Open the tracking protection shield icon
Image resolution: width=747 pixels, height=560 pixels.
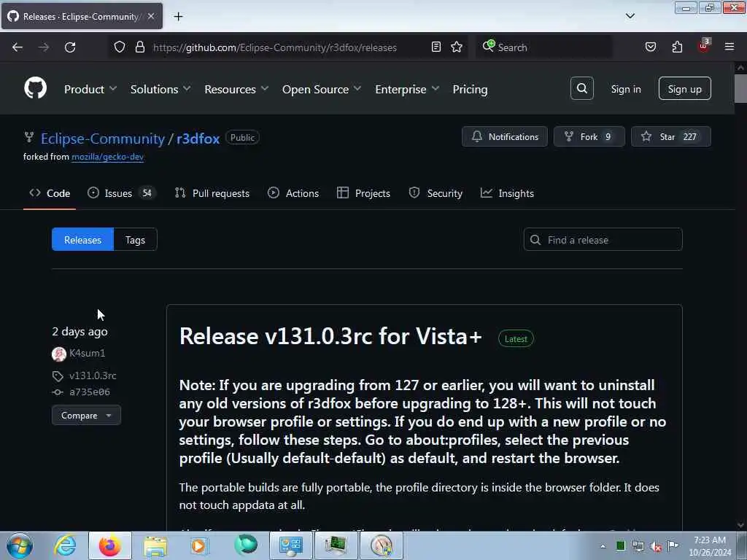point(120,47)
